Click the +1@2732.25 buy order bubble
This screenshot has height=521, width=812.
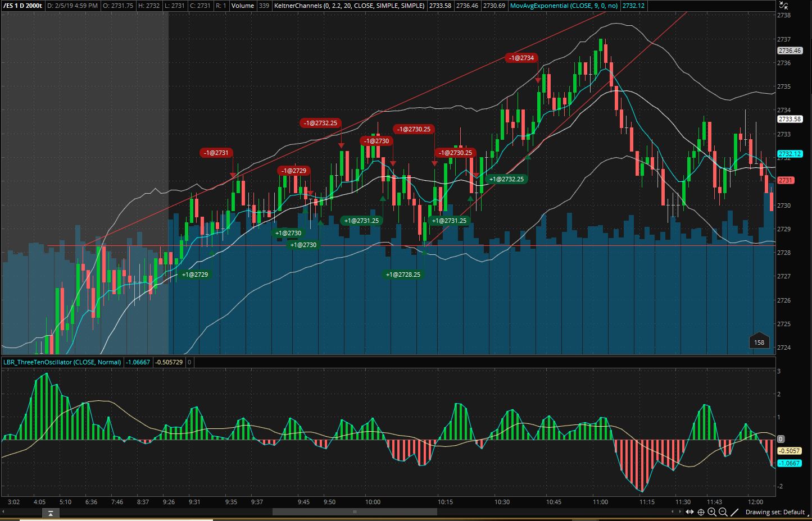pos(506,180)
